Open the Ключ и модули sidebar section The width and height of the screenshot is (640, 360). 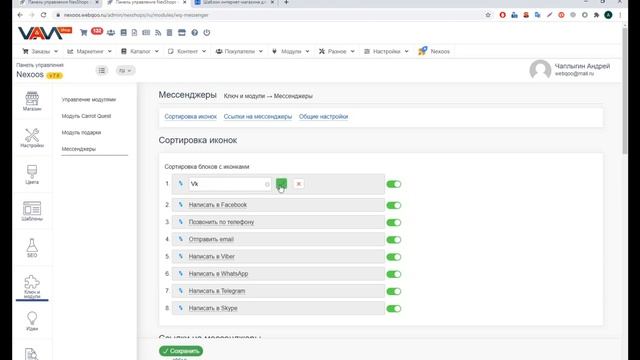coord(32,287)
